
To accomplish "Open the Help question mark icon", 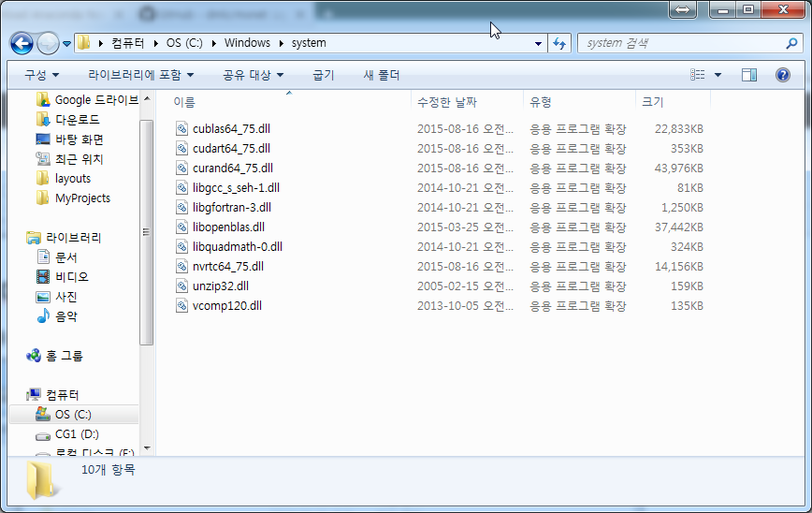I will click(782, 75).
